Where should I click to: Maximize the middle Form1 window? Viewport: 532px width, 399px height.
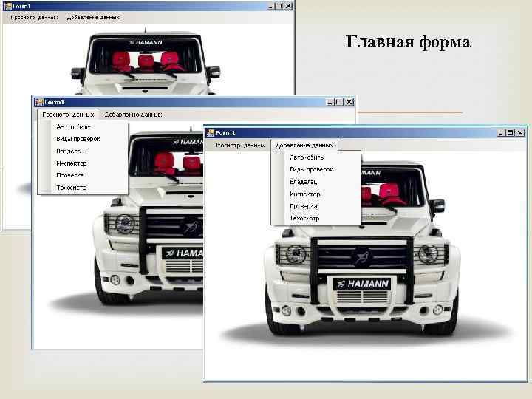pyautogui.click(x=339, y=102)
